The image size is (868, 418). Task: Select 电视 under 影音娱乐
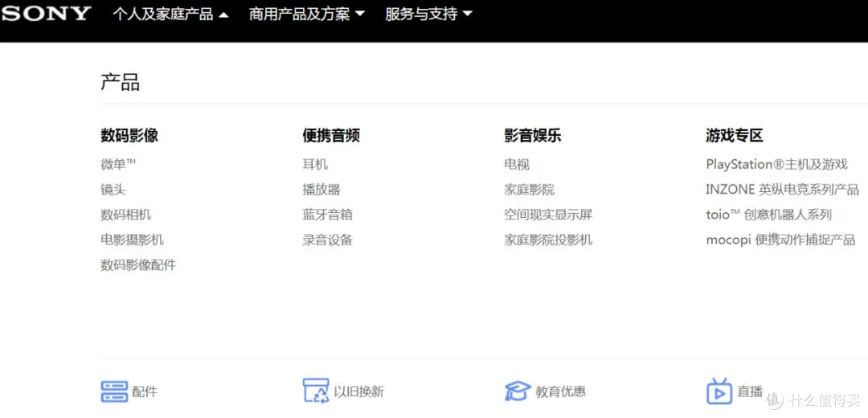(517, 165)
